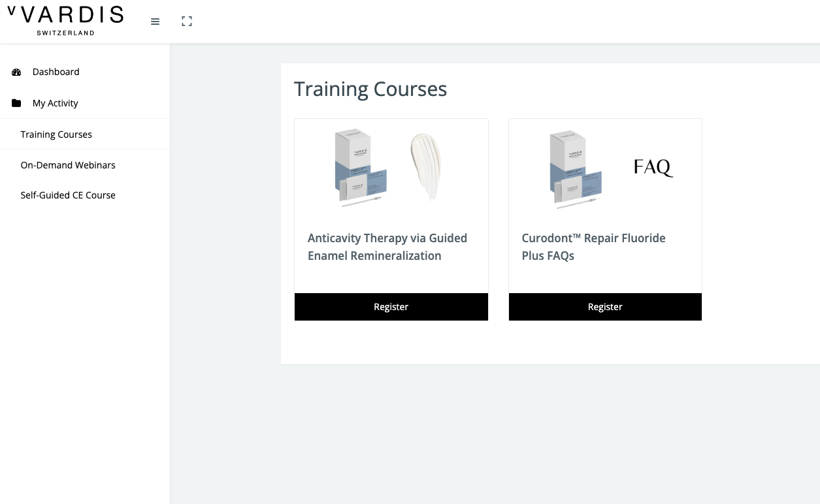Click the My Activity folder icon

pyautogui.click(x=16, y=102)
